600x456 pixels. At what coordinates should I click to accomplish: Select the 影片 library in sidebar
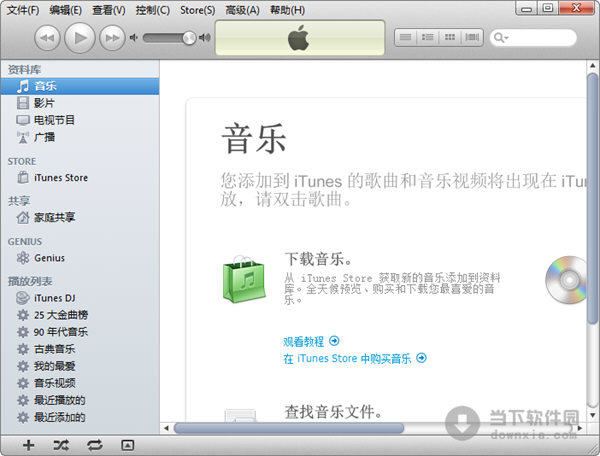tap(44, 103)
